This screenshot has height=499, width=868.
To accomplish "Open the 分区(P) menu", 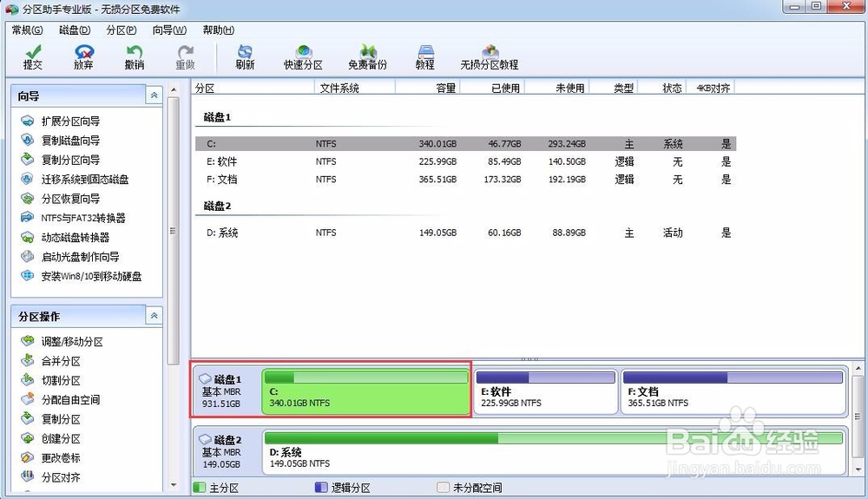I will point(122,30).
